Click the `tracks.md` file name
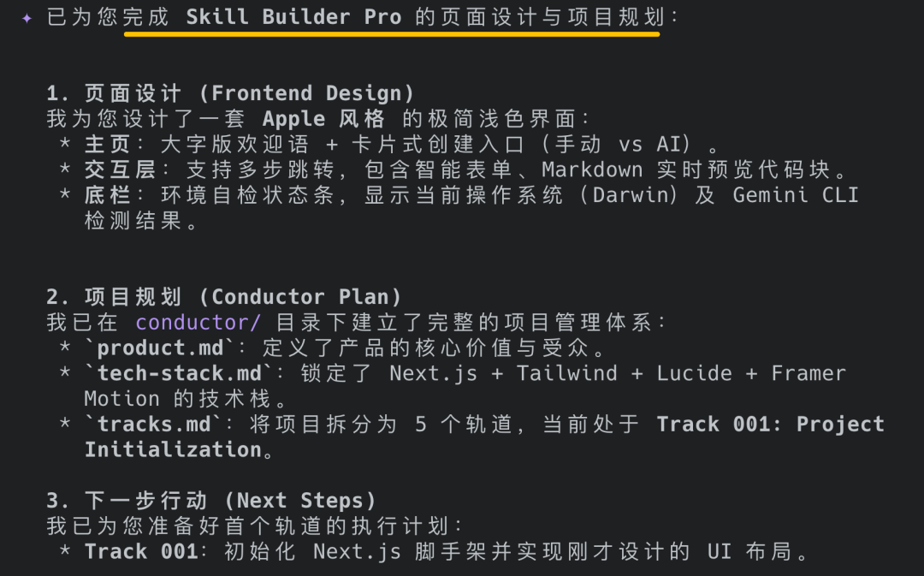This screenshot has height=576, width=924. (153, 424)
